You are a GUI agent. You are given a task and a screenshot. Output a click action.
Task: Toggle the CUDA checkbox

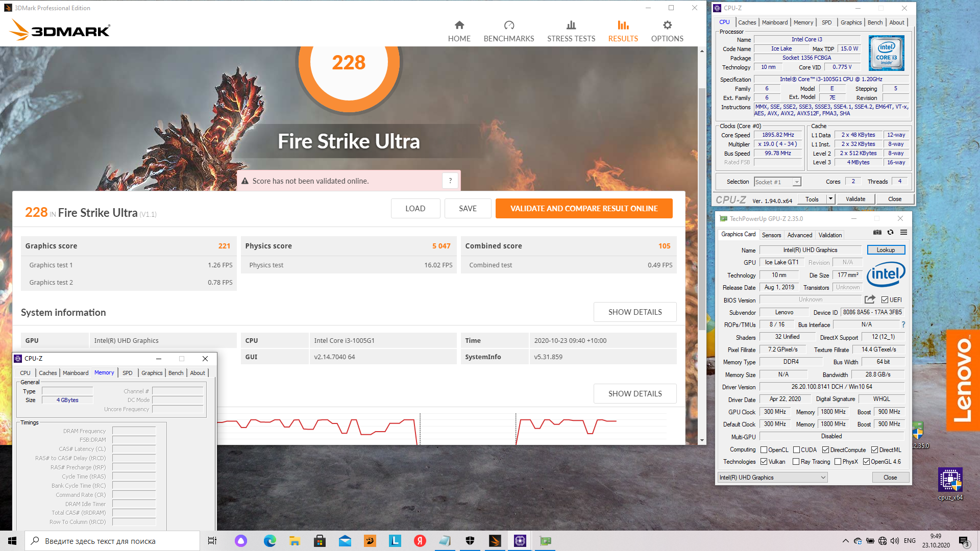(796, 450)
